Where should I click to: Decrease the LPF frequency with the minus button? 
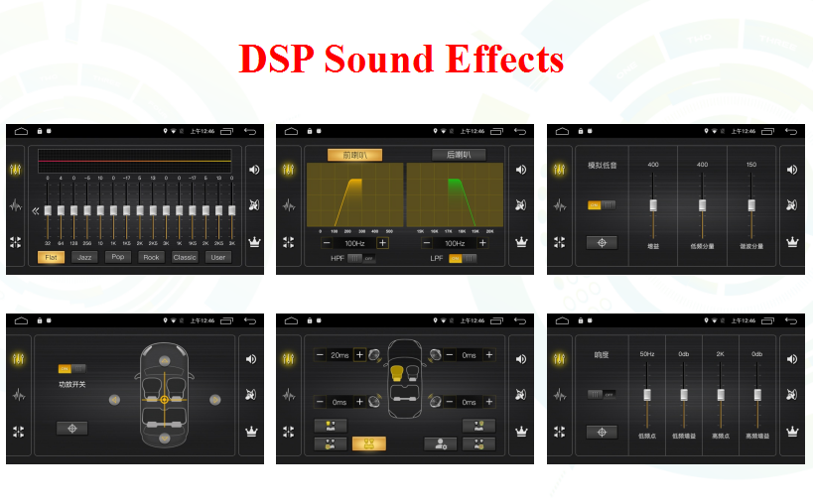click(427, 243)
